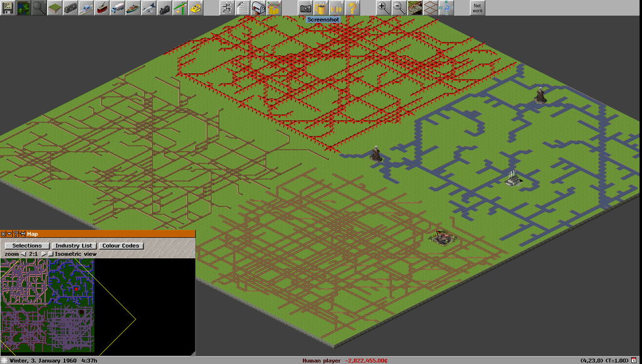Open the line management tool (network lines icon)
642x364 pixels.
[227, 8]
